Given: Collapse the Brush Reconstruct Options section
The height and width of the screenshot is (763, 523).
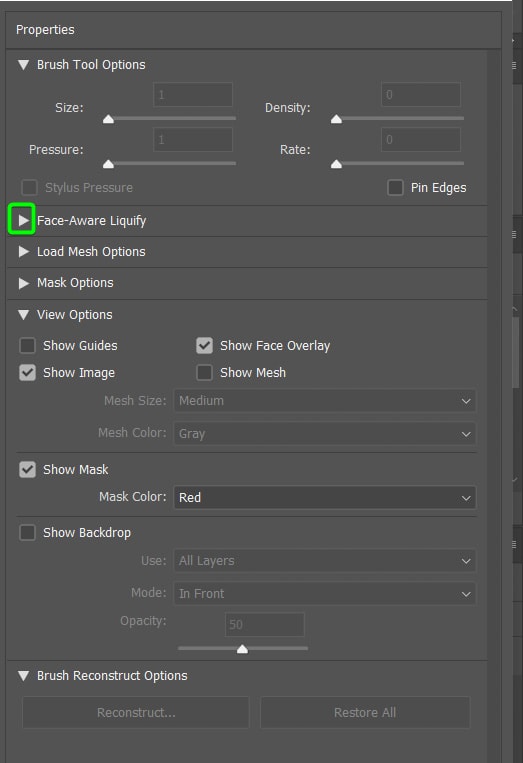Looking at the screenshot, I should (23, 676).
